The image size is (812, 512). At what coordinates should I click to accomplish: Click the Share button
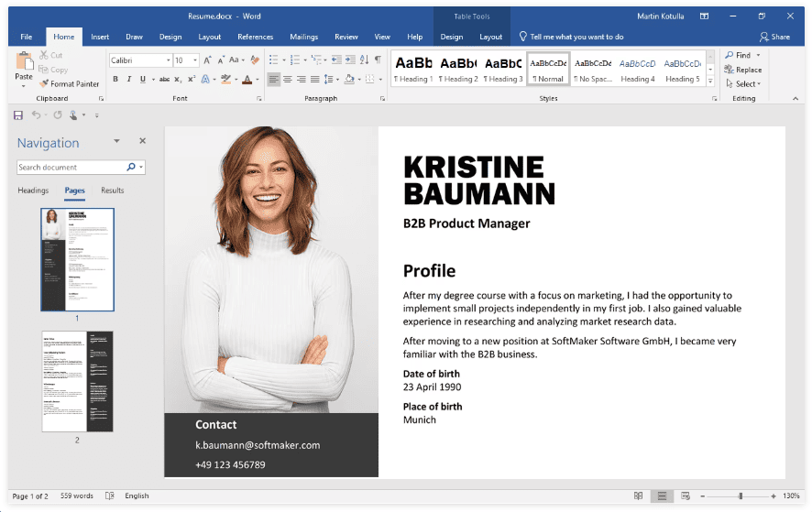(x=774, y=37)
